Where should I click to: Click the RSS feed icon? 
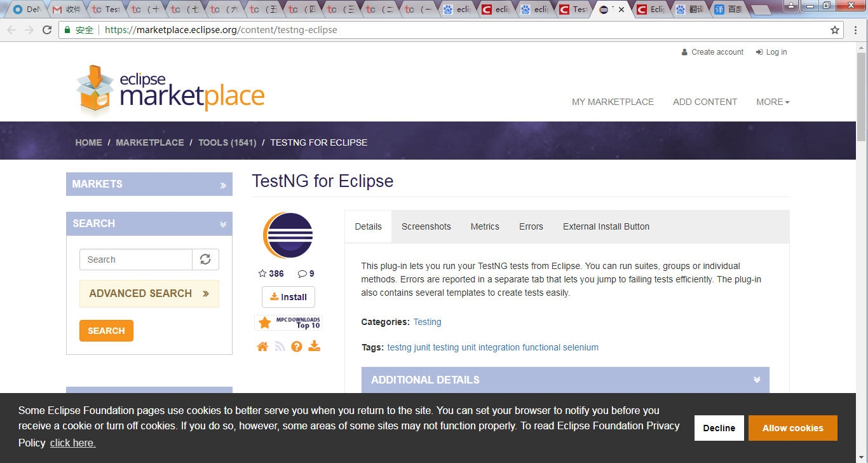click(x=280, y=347)
